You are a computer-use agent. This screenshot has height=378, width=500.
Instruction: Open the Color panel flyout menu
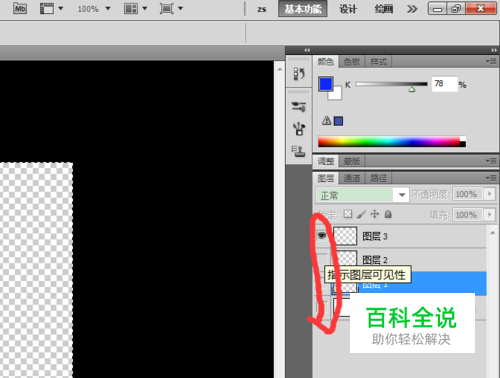click(x=491, y=61)
